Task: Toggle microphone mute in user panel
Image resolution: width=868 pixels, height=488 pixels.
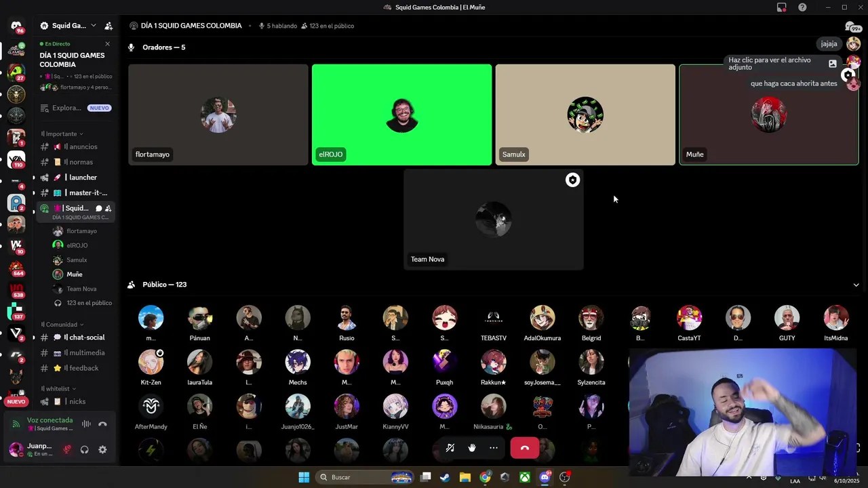Action: (x=66, y=449)
